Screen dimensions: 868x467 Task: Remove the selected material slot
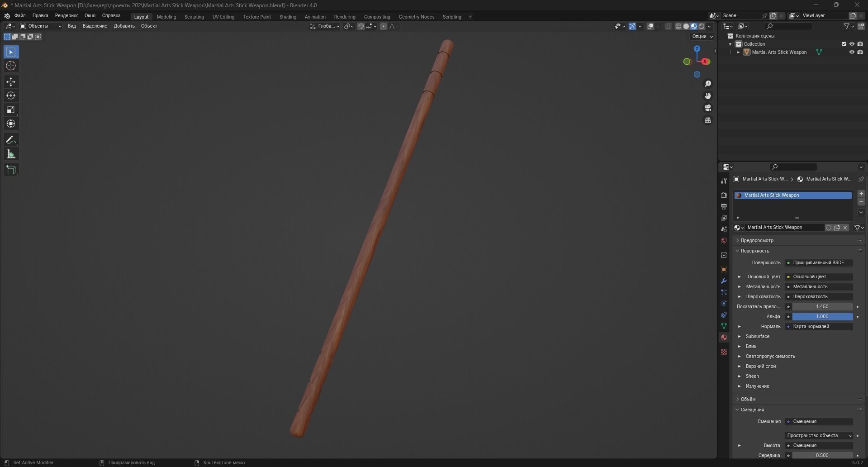[x=861, y=202]
